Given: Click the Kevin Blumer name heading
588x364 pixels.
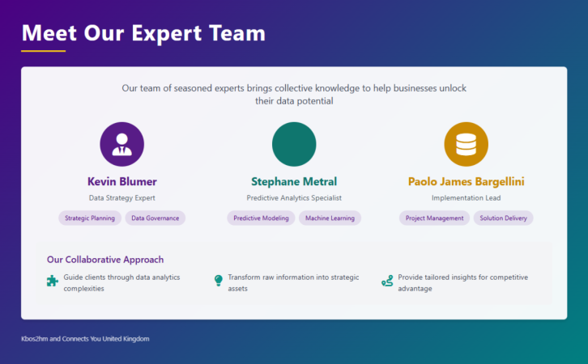Looking at the screenshot, I should tap(121, 181).
